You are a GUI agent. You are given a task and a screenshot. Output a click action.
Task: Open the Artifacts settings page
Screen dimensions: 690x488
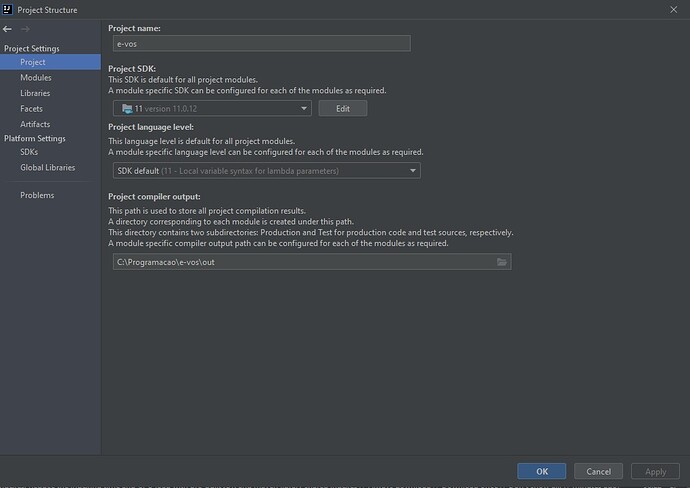pos(35,124)
